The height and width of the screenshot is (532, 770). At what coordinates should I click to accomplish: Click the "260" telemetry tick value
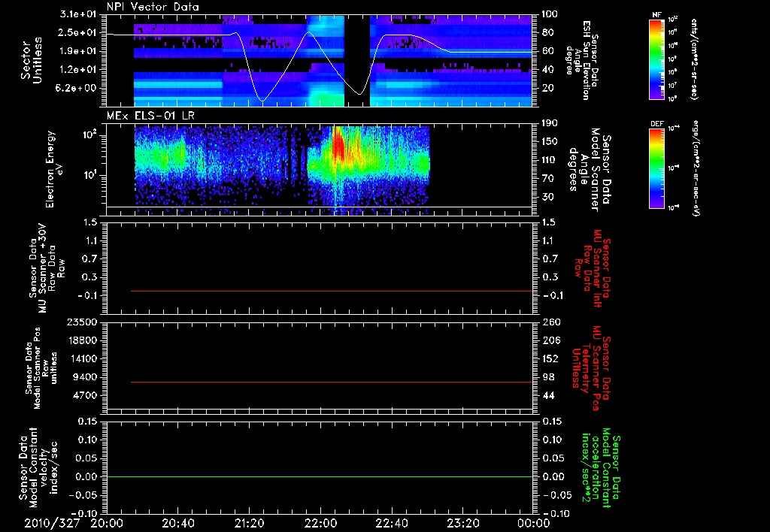[550, 322]
